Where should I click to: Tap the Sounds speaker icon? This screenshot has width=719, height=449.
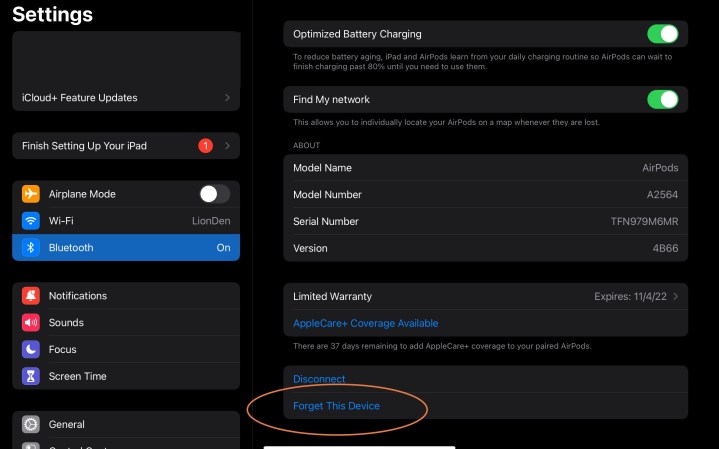click(31, 322)
